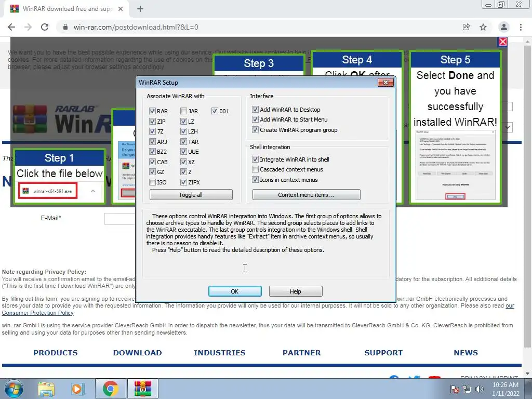Bookmark this page with star icon

pos(483,27)
